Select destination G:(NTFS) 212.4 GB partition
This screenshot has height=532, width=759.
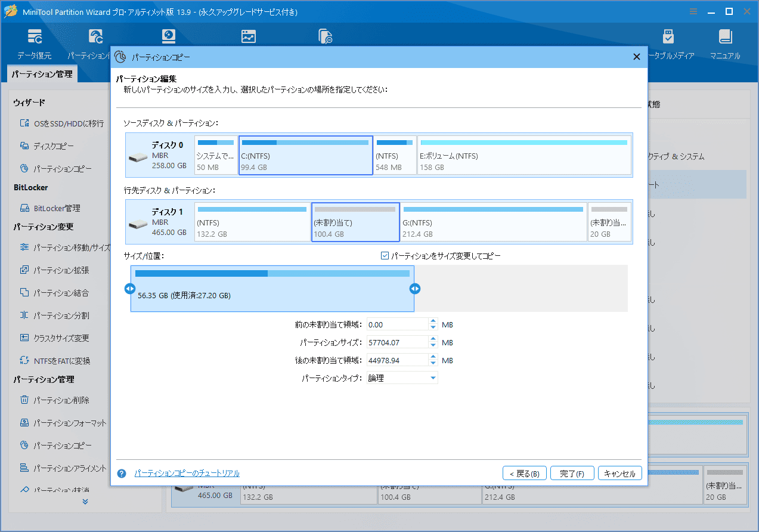[494, 222]
